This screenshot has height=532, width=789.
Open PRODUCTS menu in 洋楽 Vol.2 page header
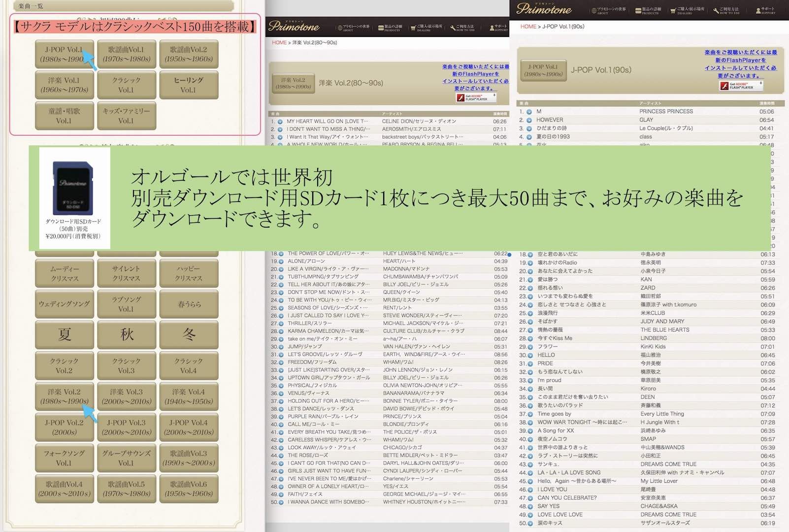[x=391, y=28]
